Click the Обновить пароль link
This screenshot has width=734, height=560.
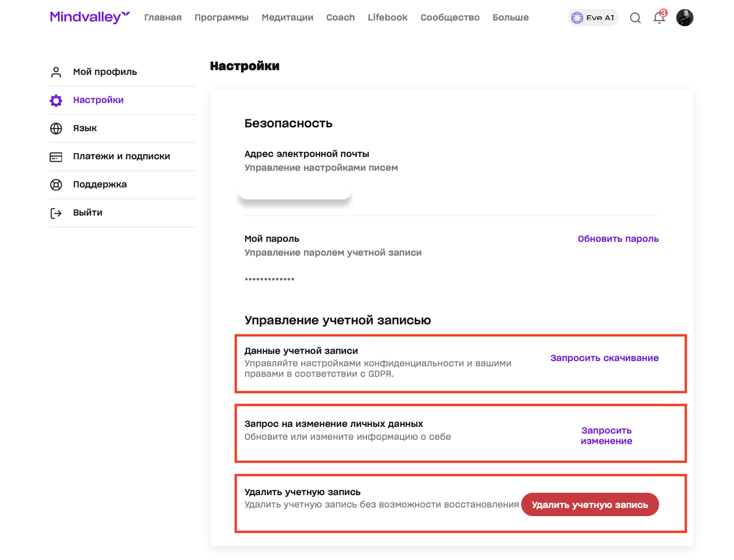tap(618, 239)
